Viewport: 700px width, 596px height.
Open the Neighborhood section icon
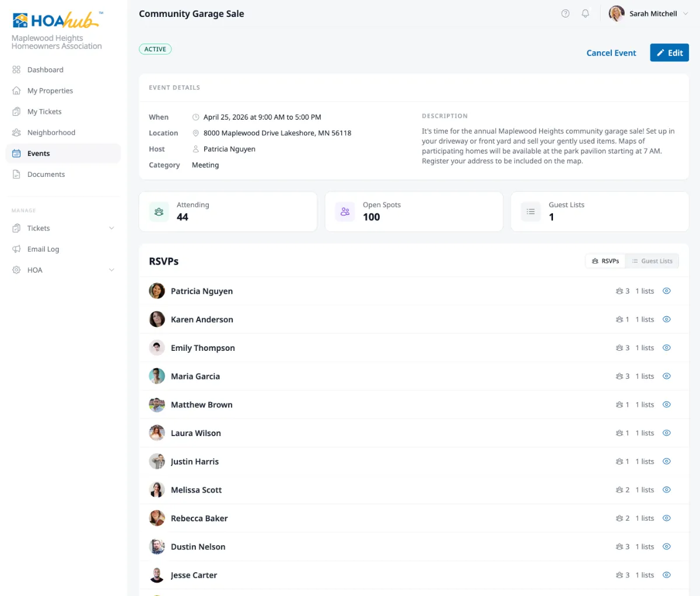click(x=16, y=133)
